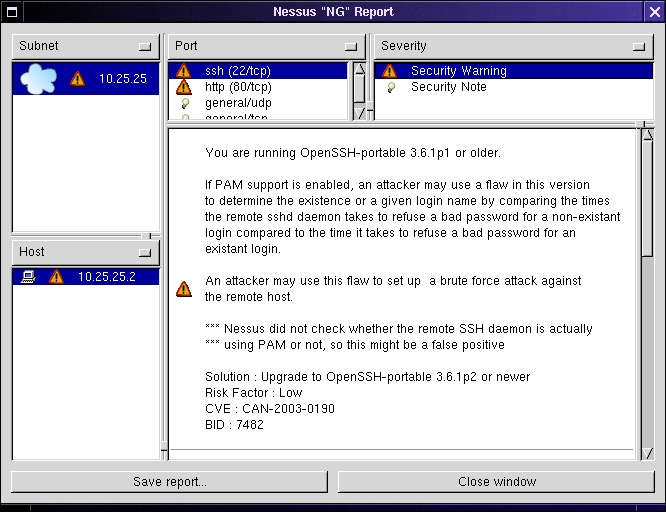Screen dimensions: 666x512
Task: Click the Save report... button
Action: pyautogui.click(x=170, y=482)
